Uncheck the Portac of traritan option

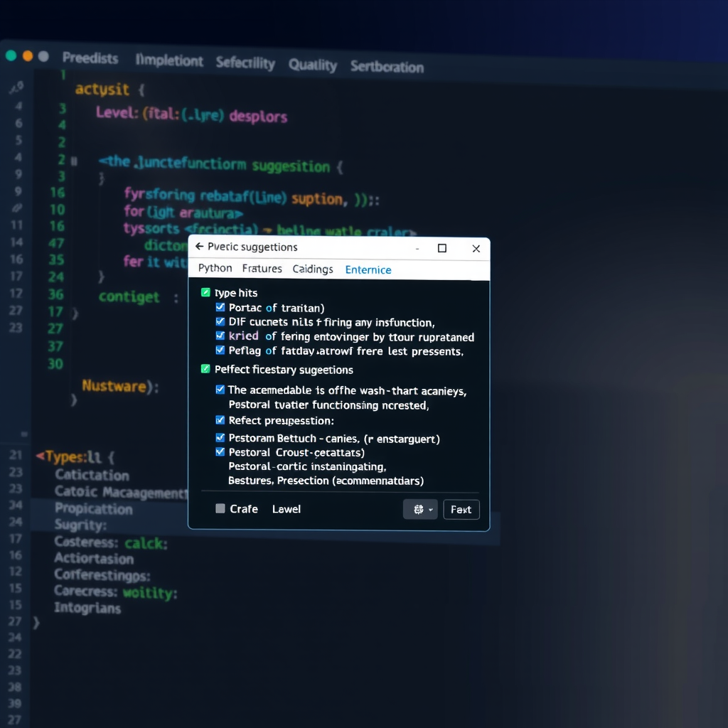click(220, 308)
